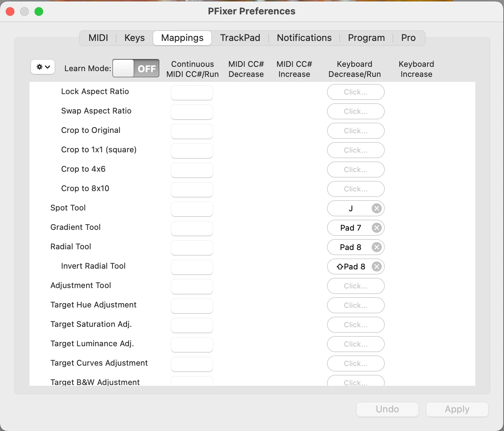Set keyboard shortcut for Swap Aspect Ratio
The image size is (504, 431).
(356, 111)
